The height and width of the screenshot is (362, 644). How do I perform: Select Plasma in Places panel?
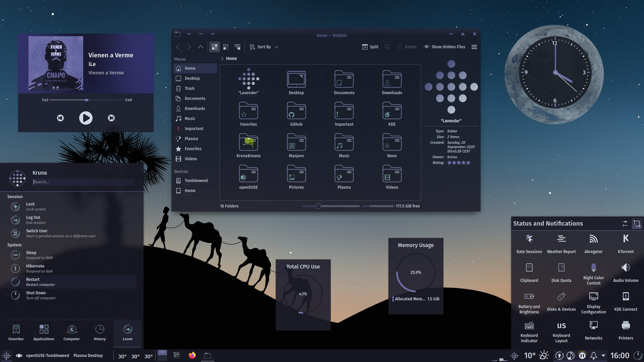click(195, 139)
